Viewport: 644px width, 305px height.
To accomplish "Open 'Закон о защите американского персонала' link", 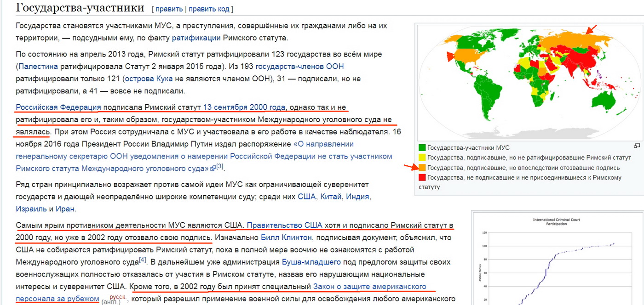I will coord(221,293).
